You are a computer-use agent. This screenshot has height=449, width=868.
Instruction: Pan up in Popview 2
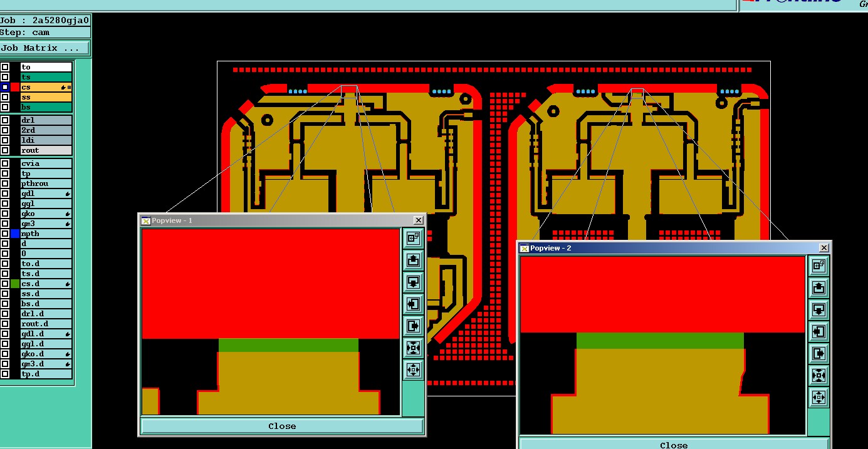pos(818,287)
